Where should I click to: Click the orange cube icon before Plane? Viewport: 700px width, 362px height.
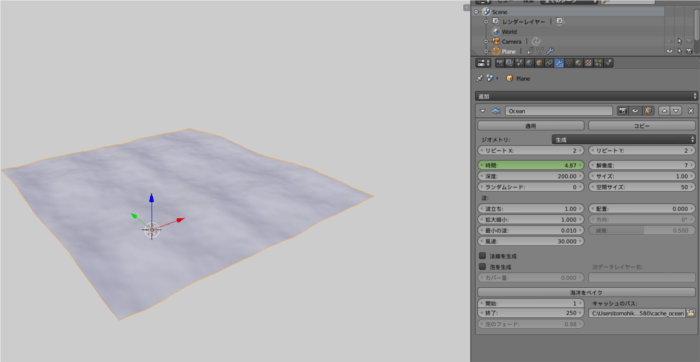pos(509,78)
